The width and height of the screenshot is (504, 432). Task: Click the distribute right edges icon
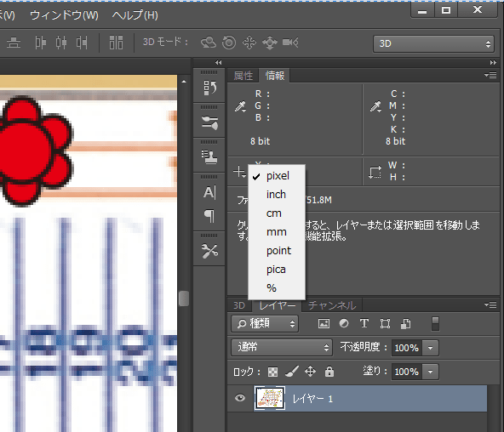(82, 43)
